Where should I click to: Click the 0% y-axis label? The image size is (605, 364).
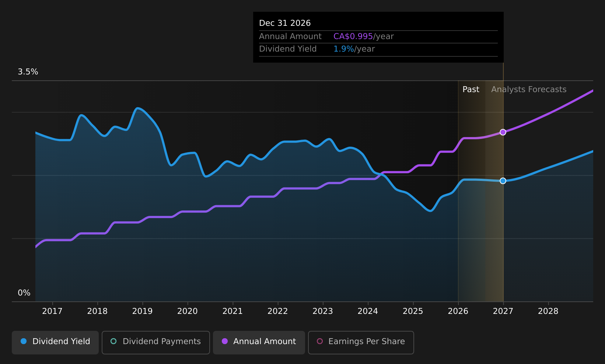24,293
